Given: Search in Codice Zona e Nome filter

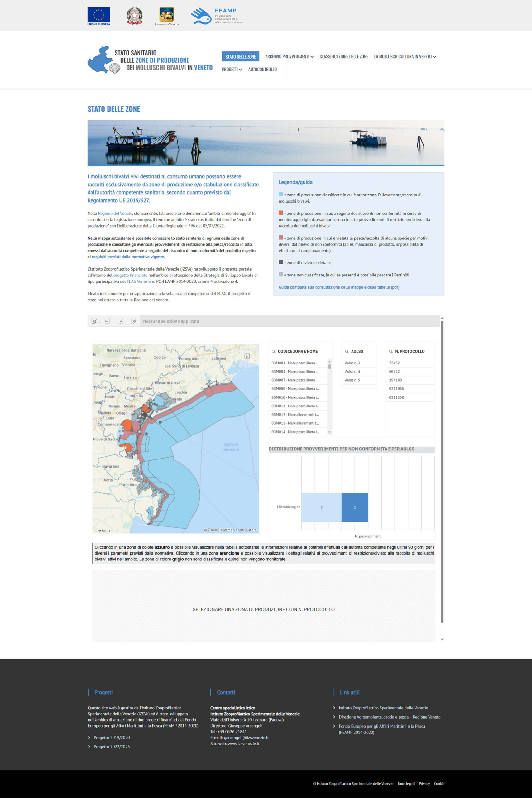Looking at the screenshot, I should [273, 352].
